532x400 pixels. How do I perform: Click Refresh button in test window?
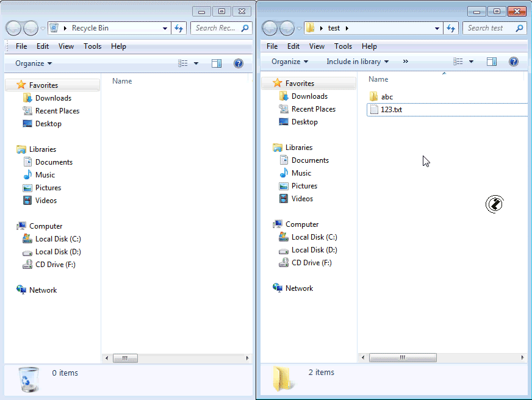click(451, 28)
